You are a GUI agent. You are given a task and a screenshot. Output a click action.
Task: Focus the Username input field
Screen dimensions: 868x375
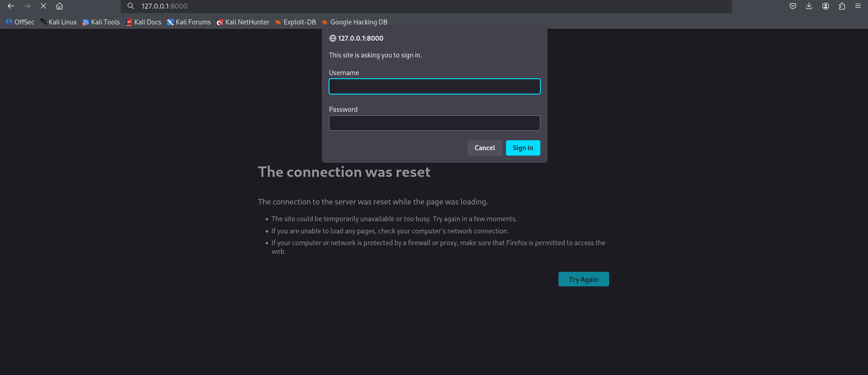[434, 86]
